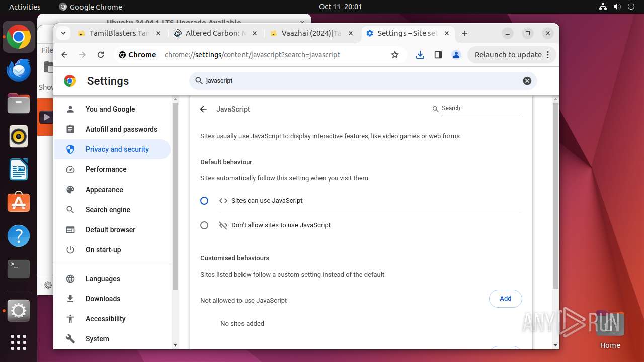
Task: Show Applications grid
Action: click(x=19, y=342)
